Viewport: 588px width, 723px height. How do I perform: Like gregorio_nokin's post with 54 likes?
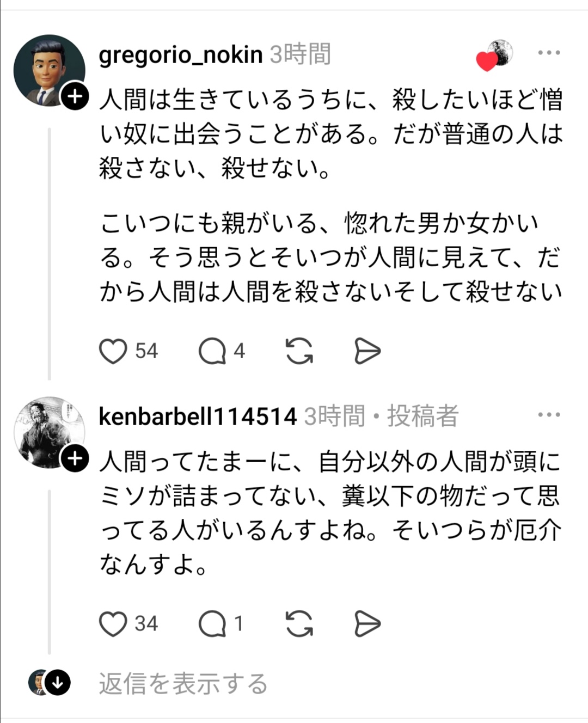113,351
